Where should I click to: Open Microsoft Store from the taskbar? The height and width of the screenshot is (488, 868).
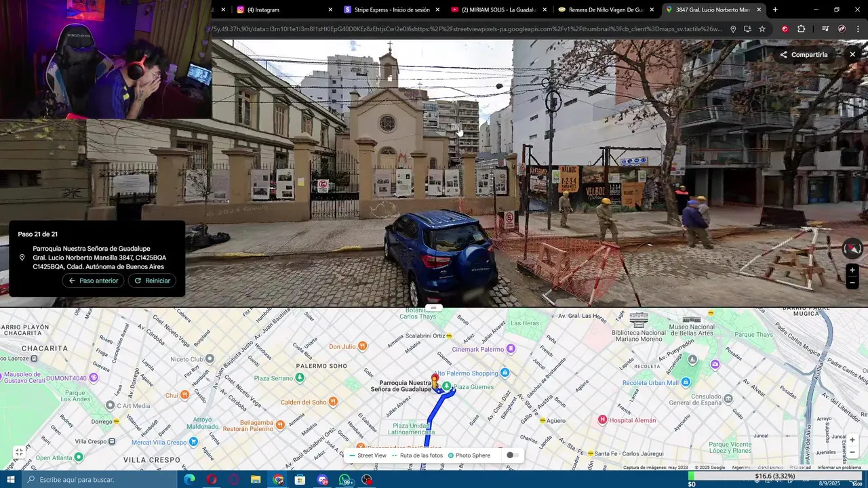(x=300, y=480)
